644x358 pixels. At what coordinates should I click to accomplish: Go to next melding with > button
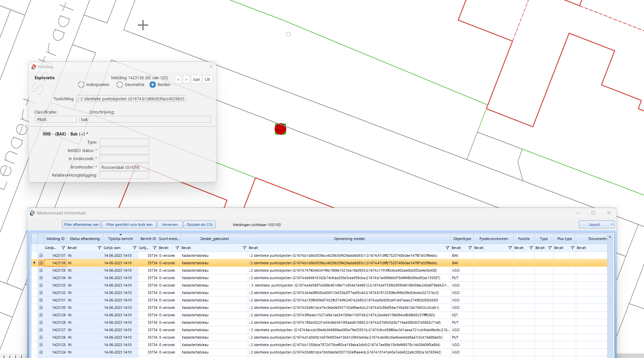(x=186, y=80)
